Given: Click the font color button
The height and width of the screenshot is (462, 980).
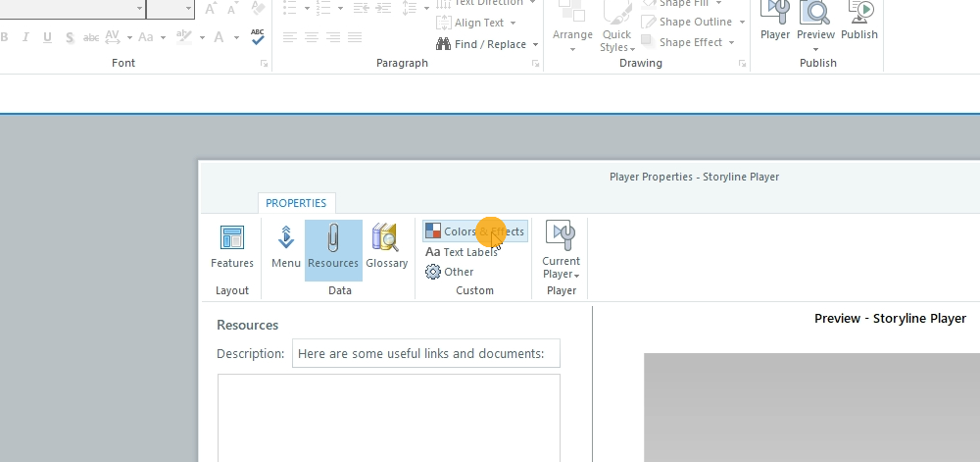Looking at the screenshot, I should [x=219, y=37].
